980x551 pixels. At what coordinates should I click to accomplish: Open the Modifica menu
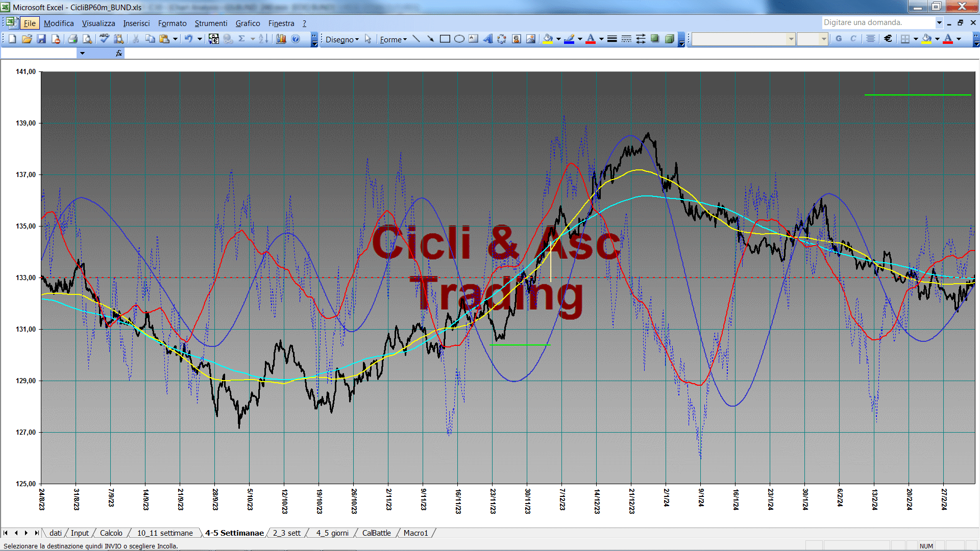[59, 23]
